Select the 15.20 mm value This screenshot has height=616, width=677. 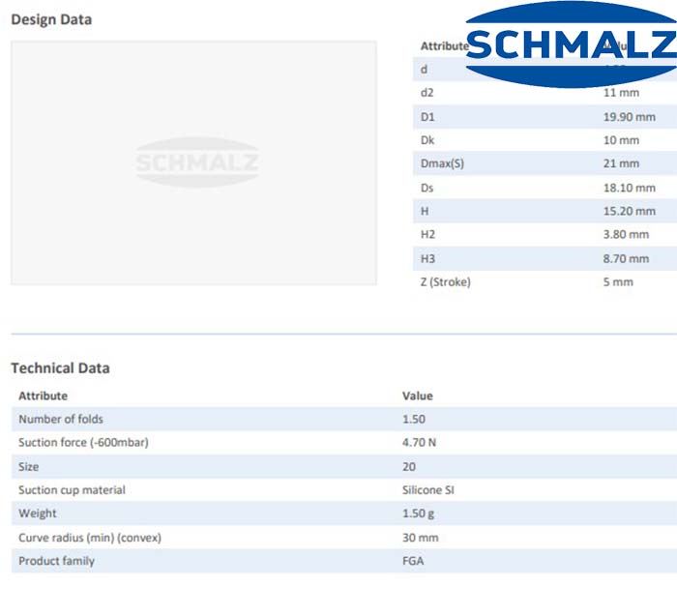point(629,211)
